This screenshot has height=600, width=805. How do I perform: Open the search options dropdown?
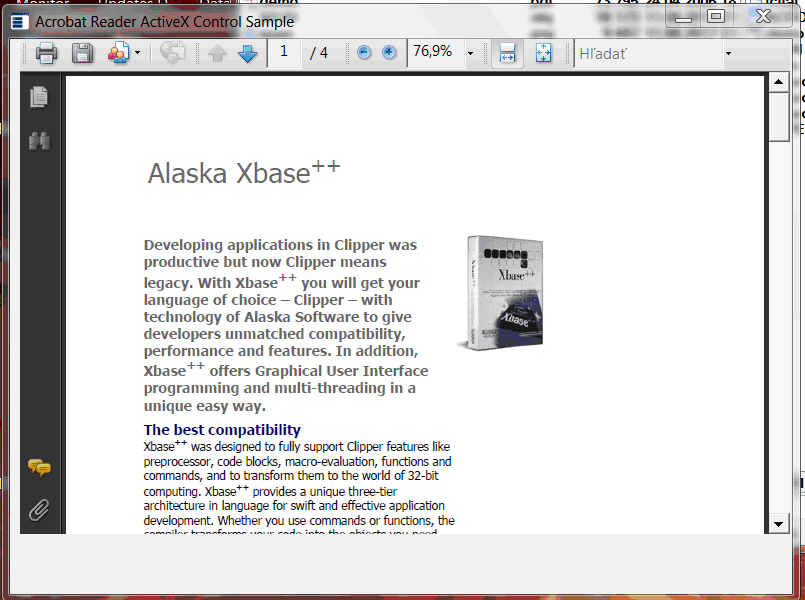pyautogui.click(x=728, y=53)
